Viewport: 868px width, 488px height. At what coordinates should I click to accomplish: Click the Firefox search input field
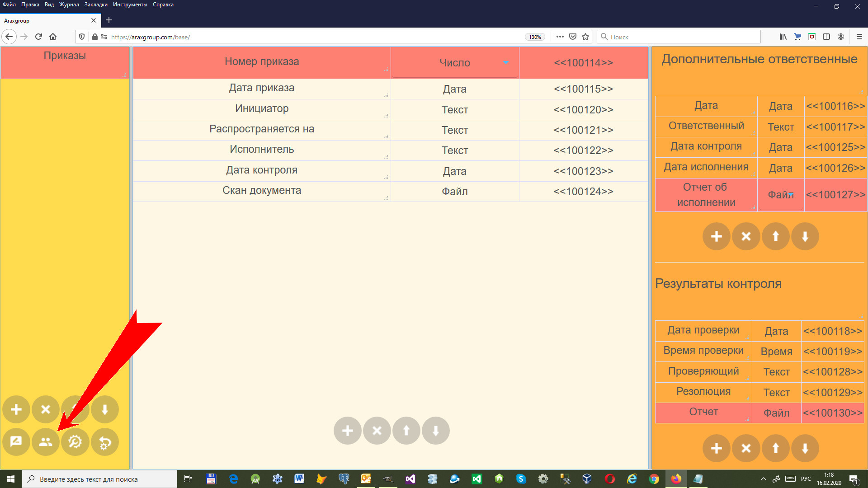[x=678, y=37]
